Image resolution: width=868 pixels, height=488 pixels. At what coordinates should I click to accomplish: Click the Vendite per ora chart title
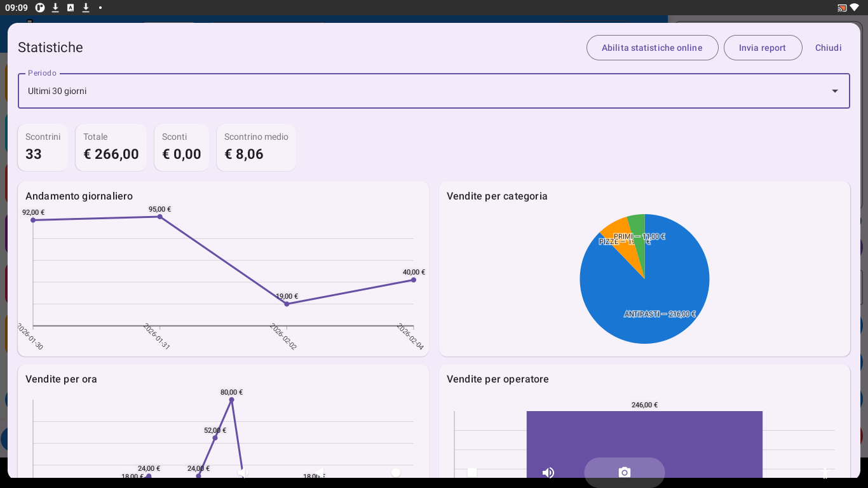(x=61, y=379)
